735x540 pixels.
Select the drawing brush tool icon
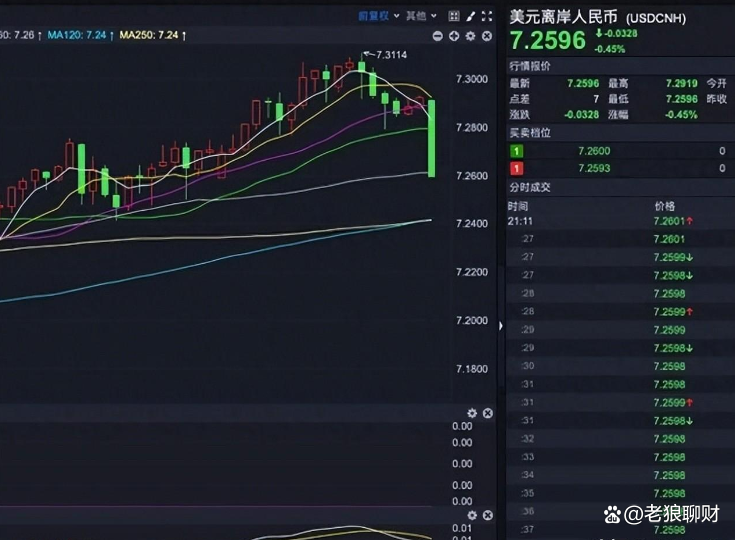click(x=470, y=16)
